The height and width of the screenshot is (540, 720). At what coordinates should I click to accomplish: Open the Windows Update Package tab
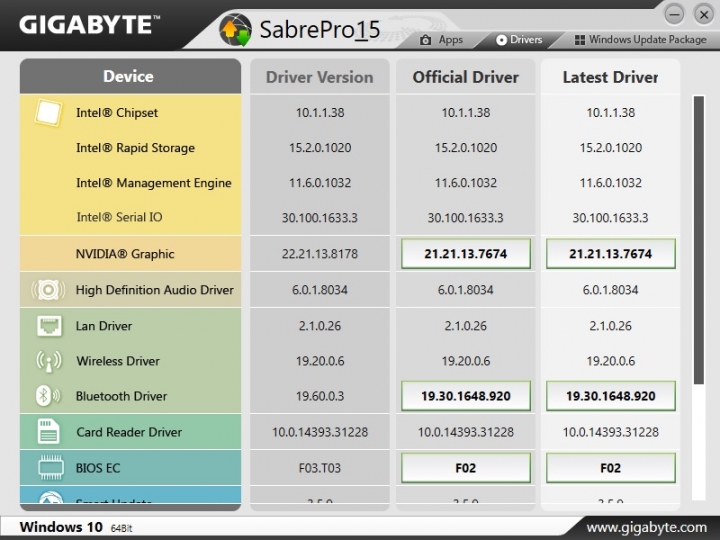pyautogui.click(x=641, y=40)
